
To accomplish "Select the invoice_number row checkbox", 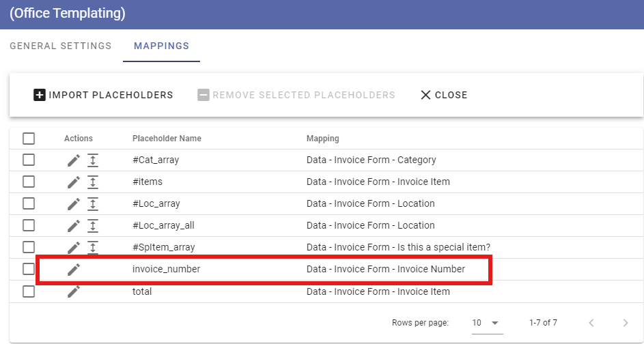I will coord(29,270).
